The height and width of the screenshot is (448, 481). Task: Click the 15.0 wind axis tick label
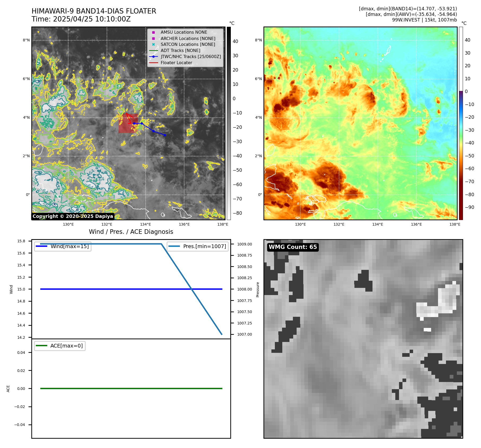point(21,289)
